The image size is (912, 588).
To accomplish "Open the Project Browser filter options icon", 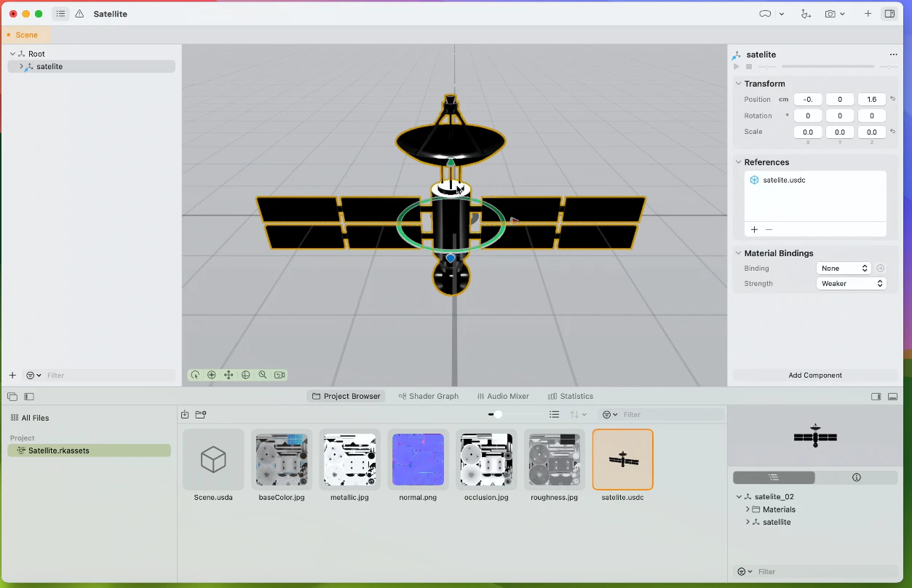I will pos(610,414).
